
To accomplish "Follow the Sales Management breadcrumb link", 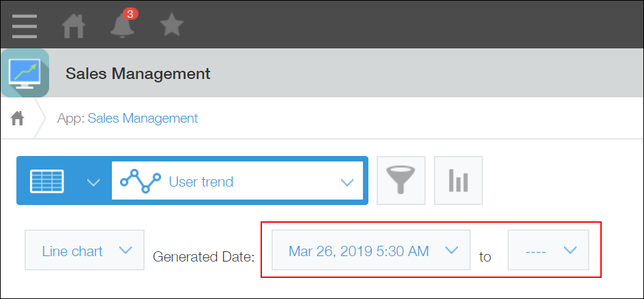I will click(143, 119).
